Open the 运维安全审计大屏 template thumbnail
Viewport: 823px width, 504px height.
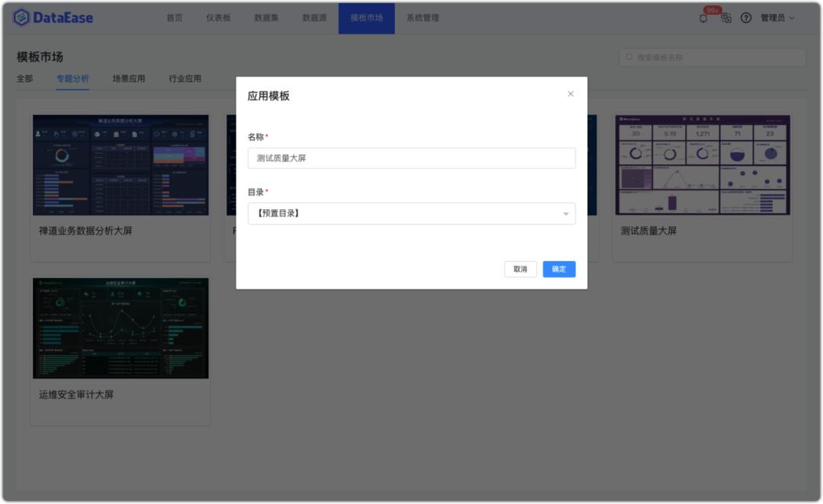(120, 327)
